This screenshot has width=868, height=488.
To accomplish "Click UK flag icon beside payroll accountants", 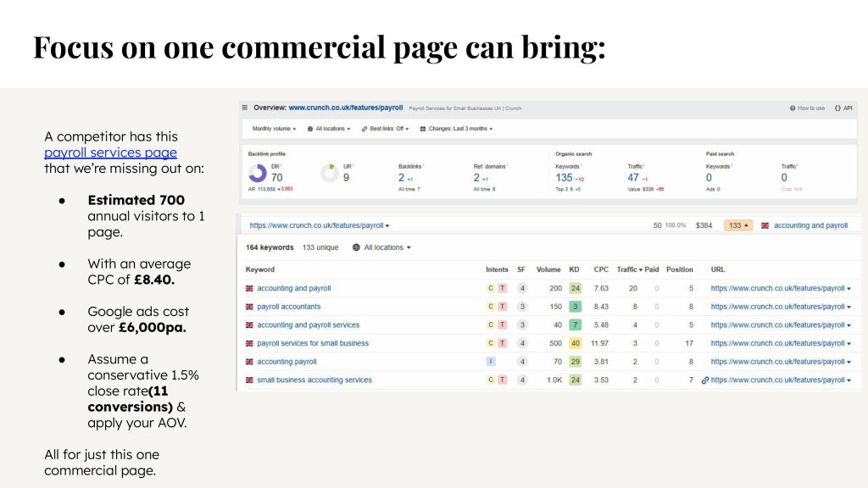I will click(249, 307).
